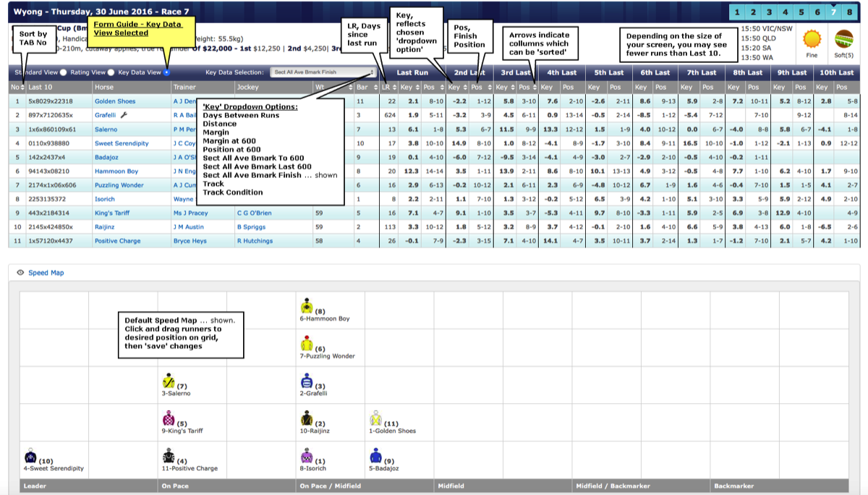Click the Soft(5) track condition icon

pos(843,38)
